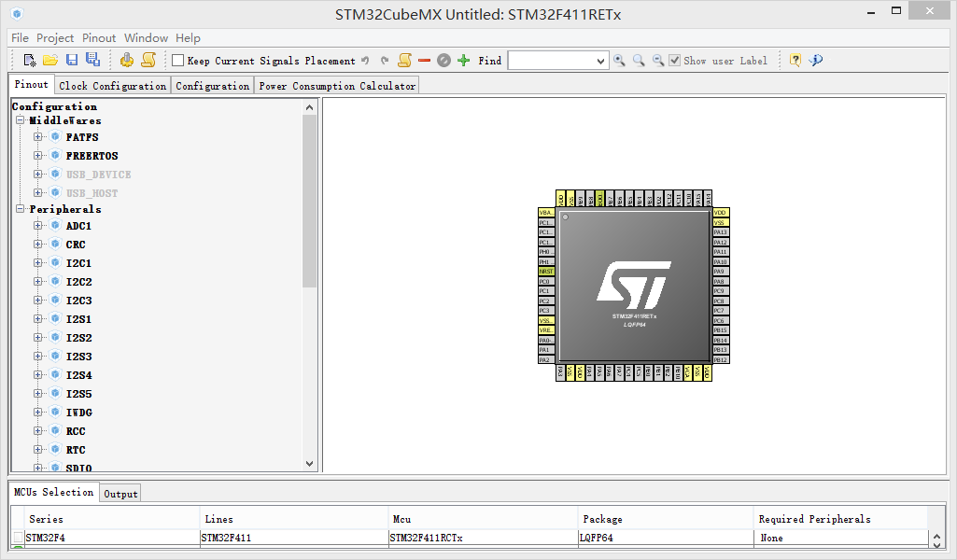
Task: Click the PB15 pin on the chip
Action: (721, 330)
